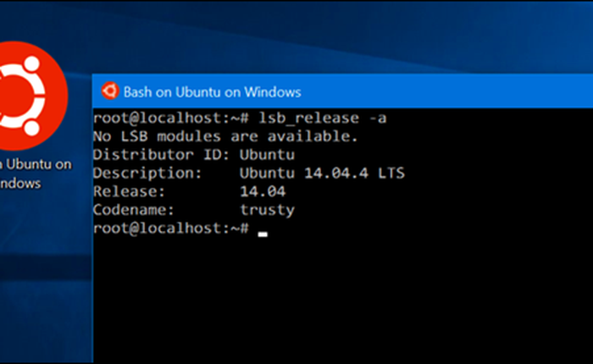Click the Release value '14.04'
Image resolution: width=593 pixels, height=364 pixels.
pos(263,191)
